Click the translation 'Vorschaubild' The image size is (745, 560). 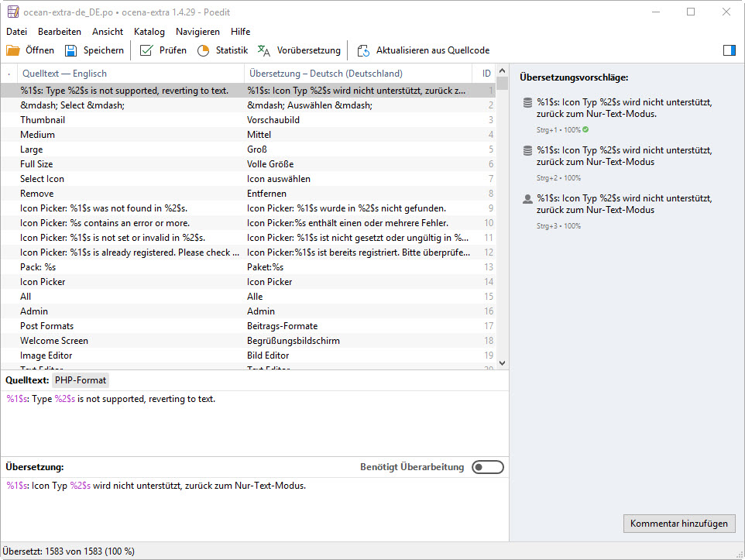273,120
